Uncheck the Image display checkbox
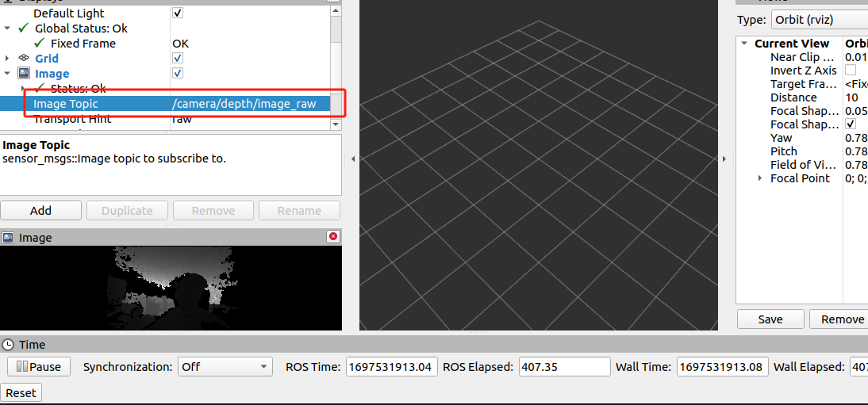 tap(178, 73)
